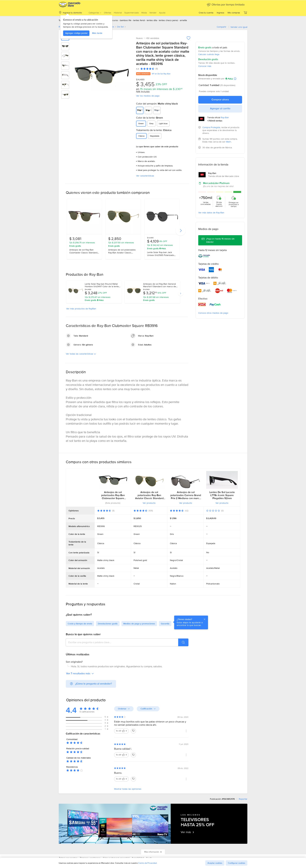Click the Mercado Libre logo

coord(70,4)
